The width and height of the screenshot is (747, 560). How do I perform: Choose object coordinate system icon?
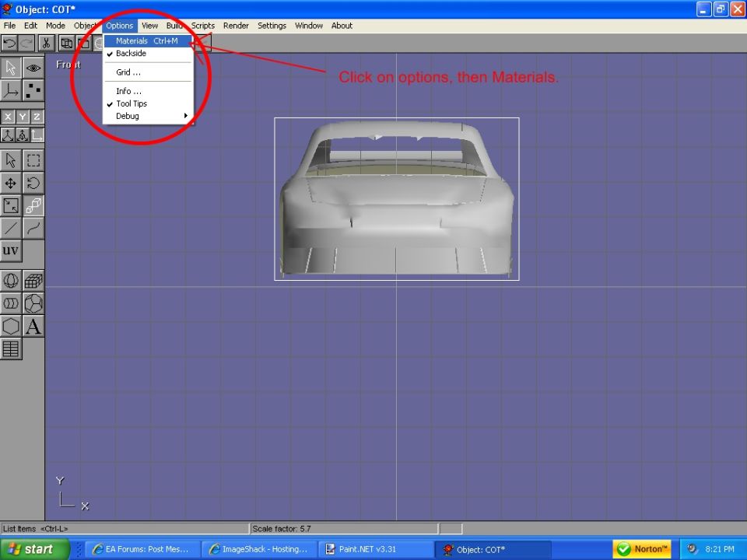pyautogui.click(x=23, y=135)
